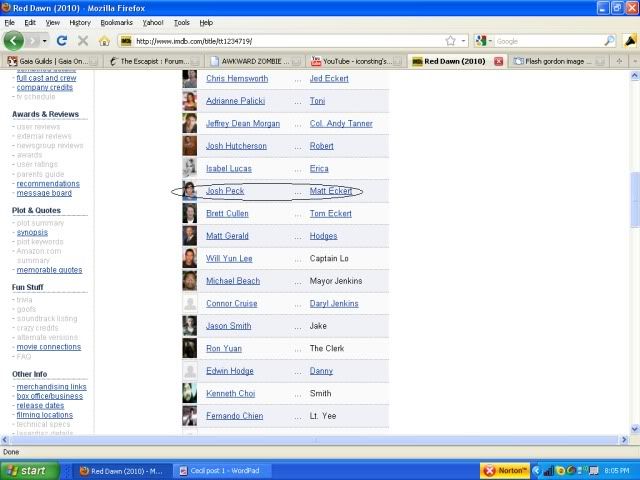Reload the page with the refresh icon
Viewport: 640px width, 480px height.
click(62, 41)
